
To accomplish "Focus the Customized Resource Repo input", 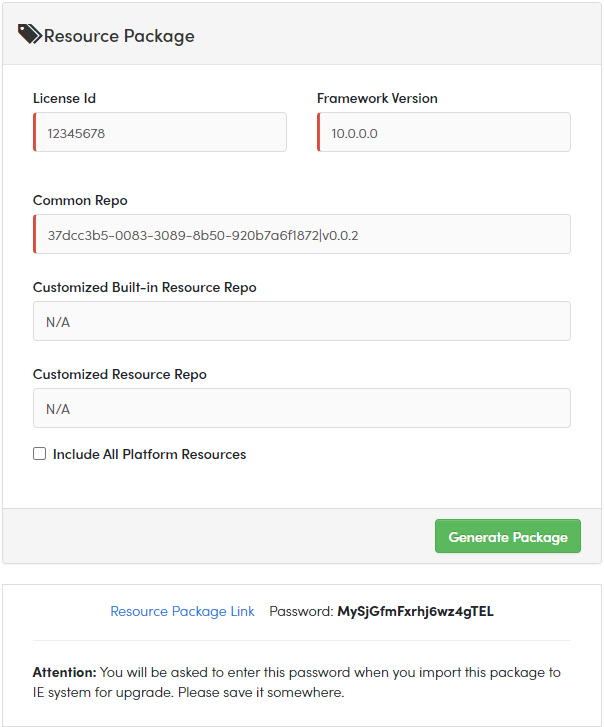I will tap(302, 408).
